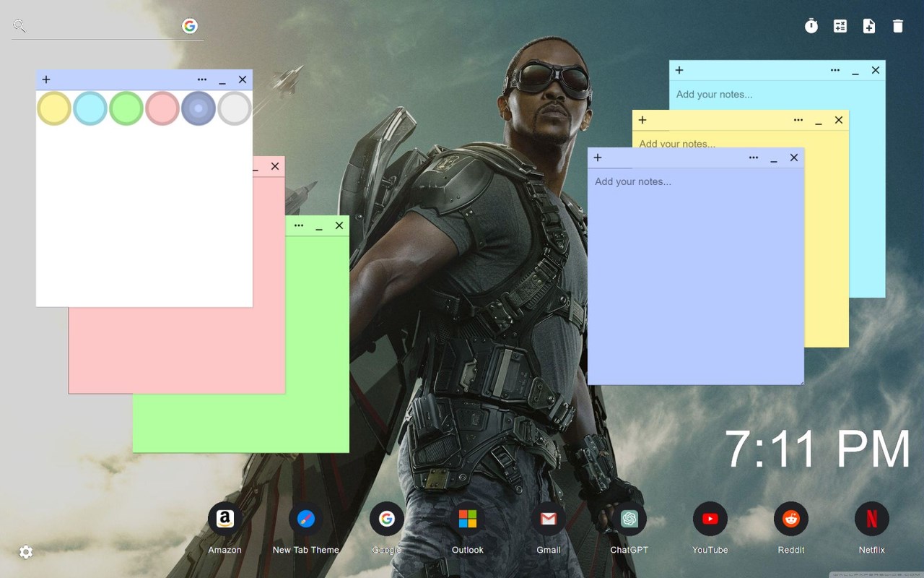Close the blue-purple note

tap(794, 158)
